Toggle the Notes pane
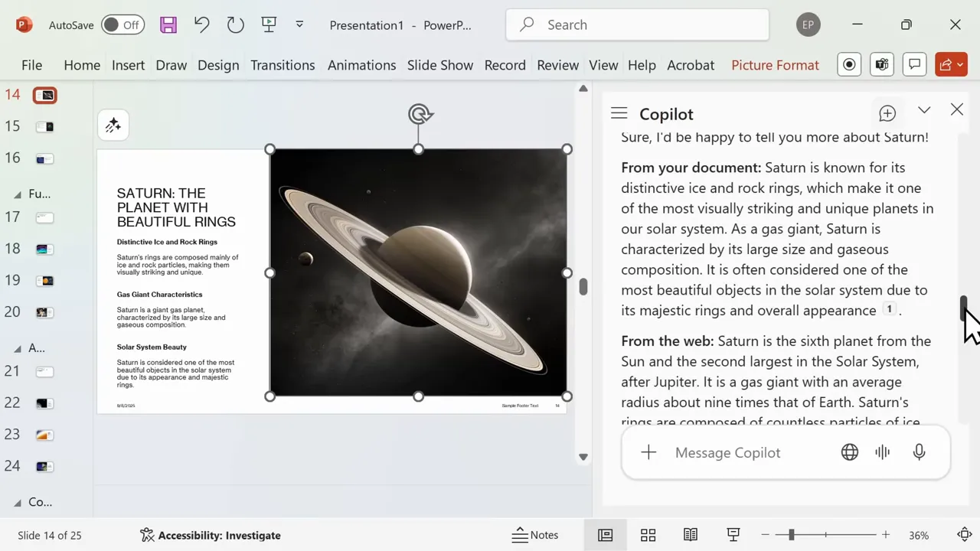This screenshot has height=551, width=980. coord(535,535)
